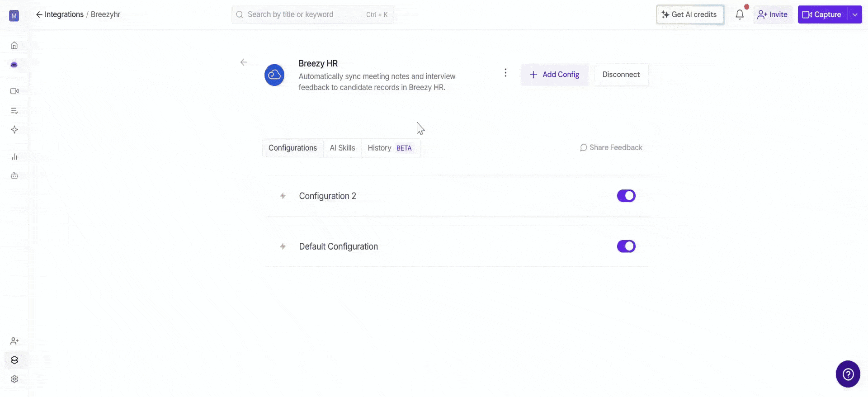Open the Home icon in sidebar
Viewport: 868px width, 397px height.
(x=14, y=45)
